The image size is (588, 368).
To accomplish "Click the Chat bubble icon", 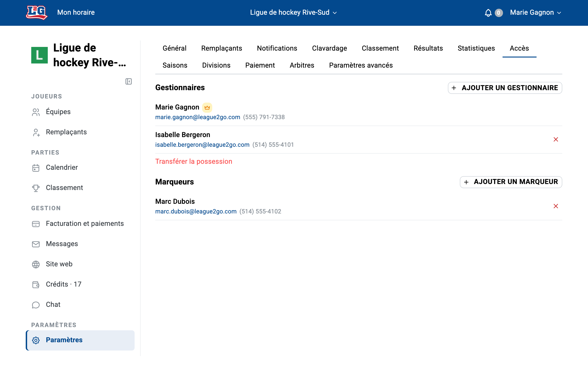I will click(x=36, y=305).
